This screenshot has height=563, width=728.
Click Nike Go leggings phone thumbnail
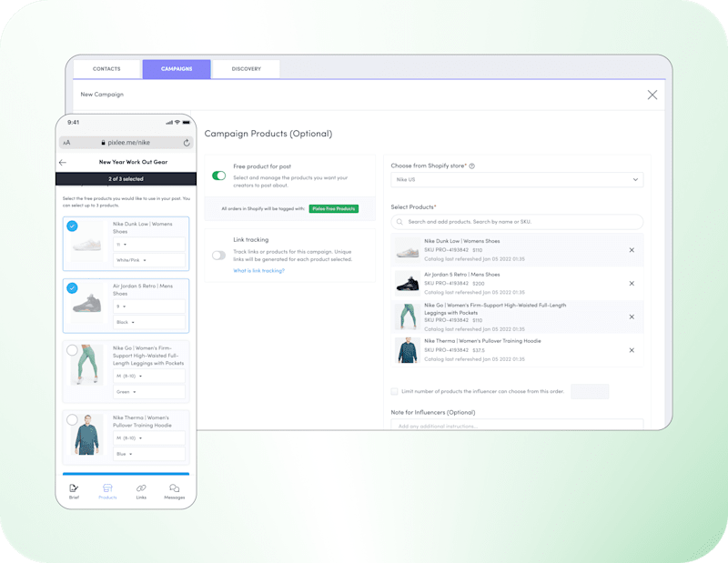tap(86, 365)
